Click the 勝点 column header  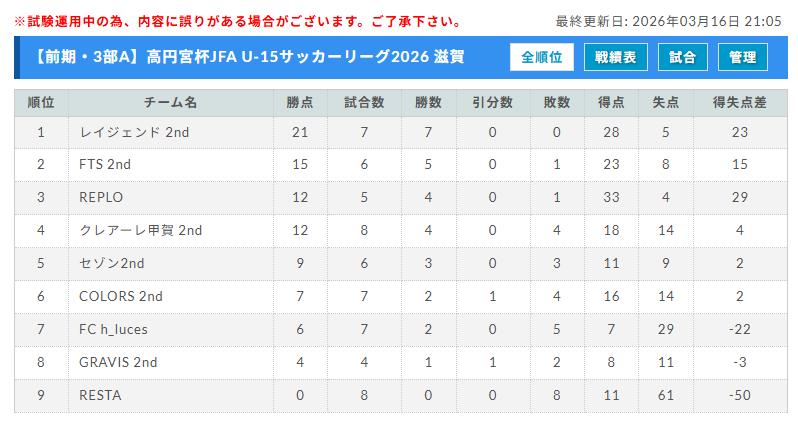(x=300, y=103)
